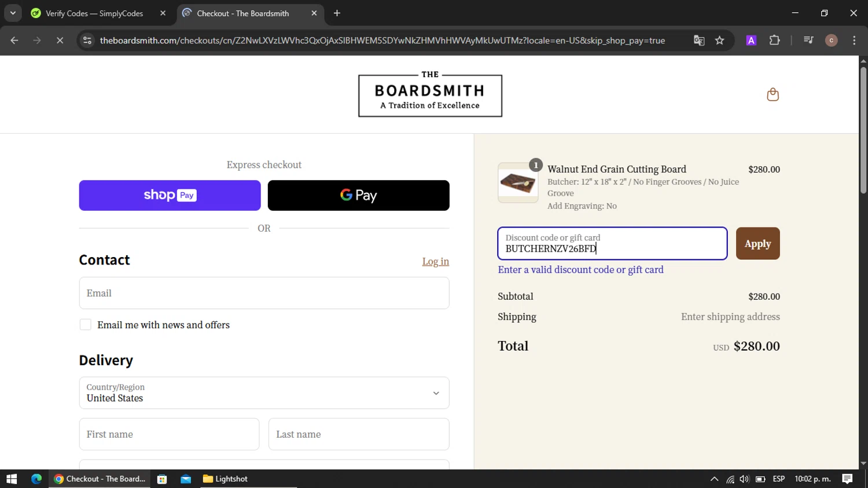Screen dimensions: 868x488
Task: Open Windows Start menu
Action: (12, 479)
